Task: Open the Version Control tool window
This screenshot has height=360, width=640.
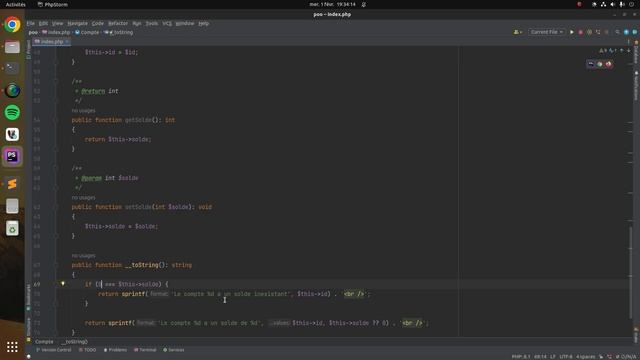Action: pos(54,350)
